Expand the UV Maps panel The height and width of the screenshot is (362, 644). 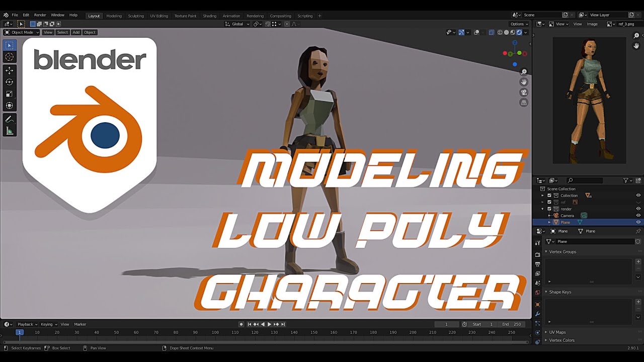(x=557, y=332)
